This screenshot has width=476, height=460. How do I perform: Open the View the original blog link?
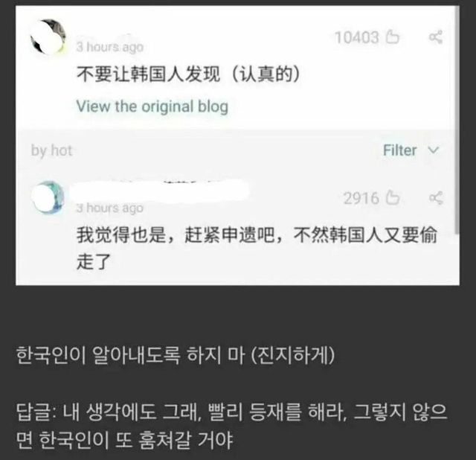point(152,106)
